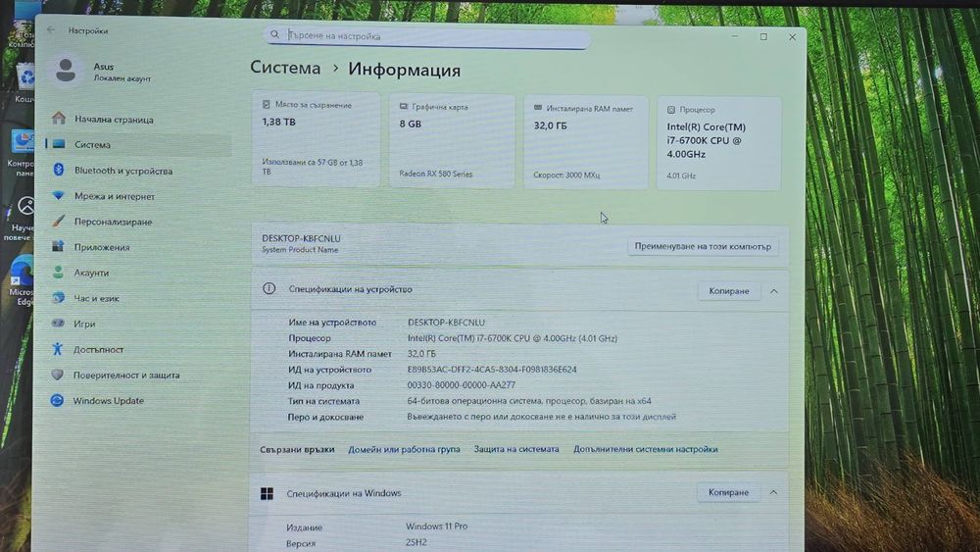The image size is (980, 552).
Task: Open the Инсталирана RAM памет card
Action: point(586,142)
